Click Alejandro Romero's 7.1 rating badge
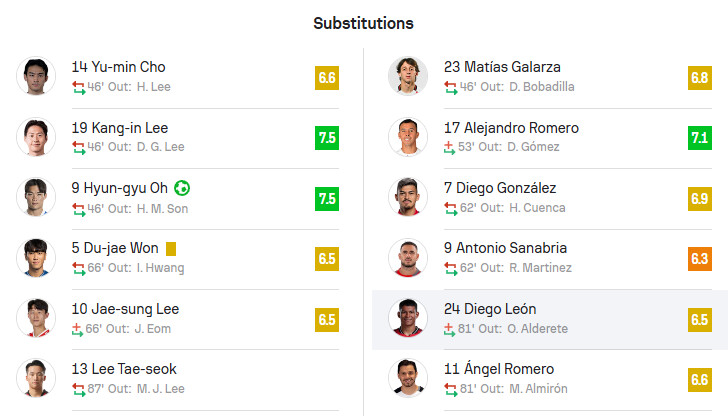 point(699,137)
